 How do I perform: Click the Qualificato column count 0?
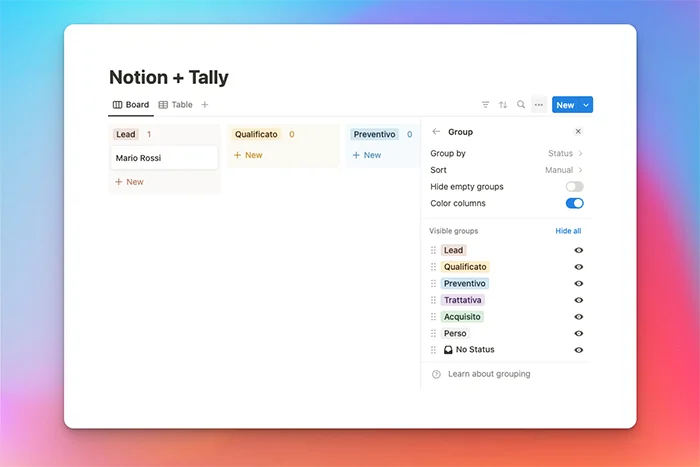pos(292,134)
